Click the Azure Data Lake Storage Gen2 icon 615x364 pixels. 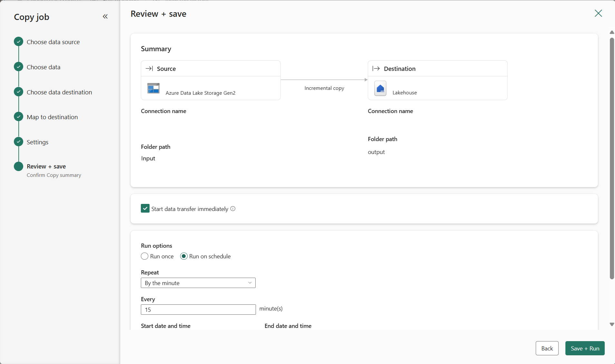point(153,88)
